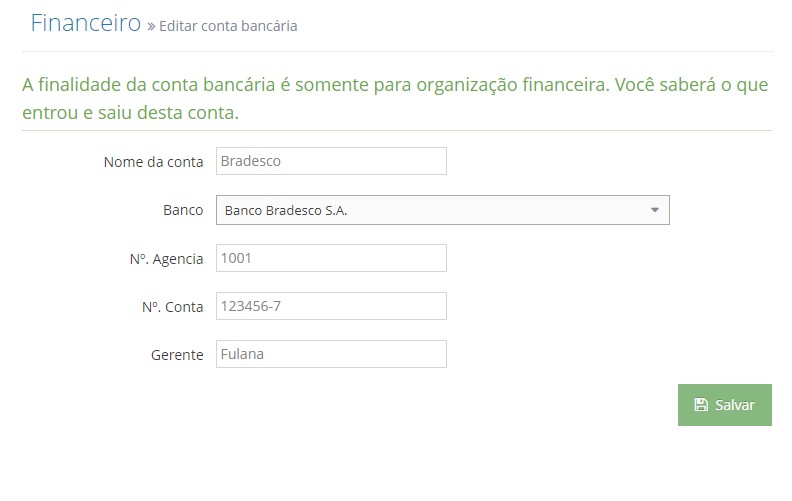Focus the Gerente field containing Fulana
Screen dimensions: 792x501
(331, 354)
